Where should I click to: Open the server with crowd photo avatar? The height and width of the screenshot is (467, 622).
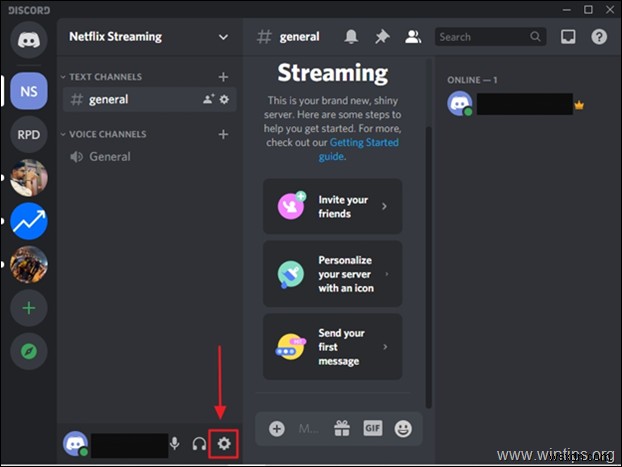click(29, 265)
